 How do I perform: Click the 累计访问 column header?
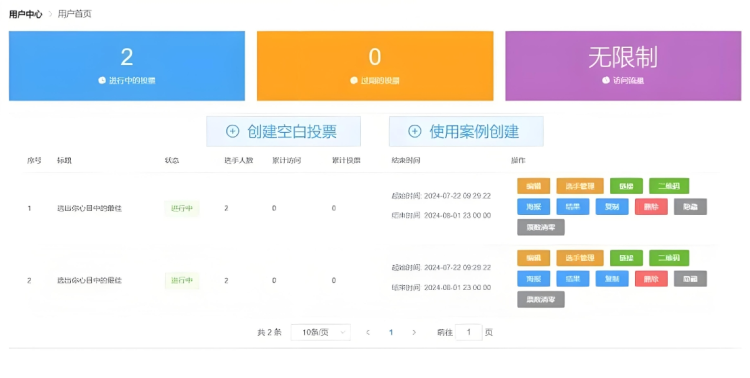(287, 160)
